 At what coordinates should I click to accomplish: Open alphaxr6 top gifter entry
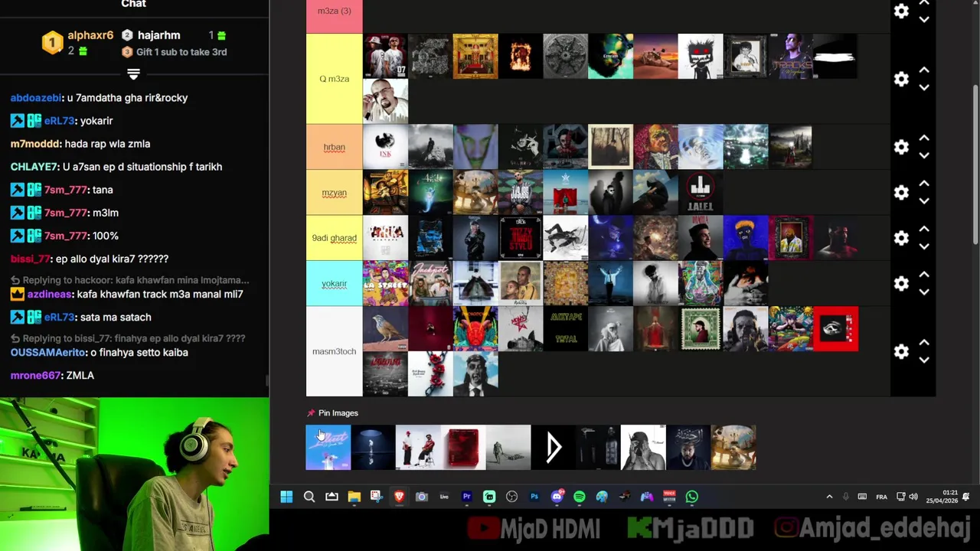77,43
